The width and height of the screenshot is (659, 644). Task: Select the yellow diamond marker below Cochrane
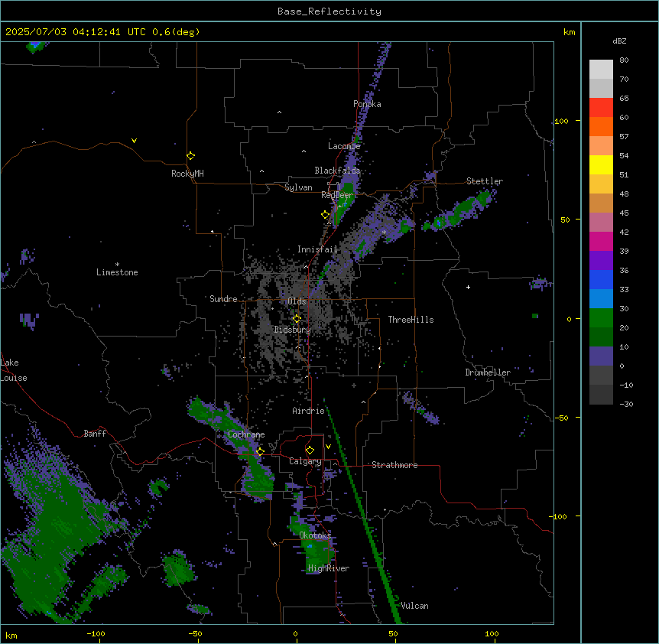point(260,451)
